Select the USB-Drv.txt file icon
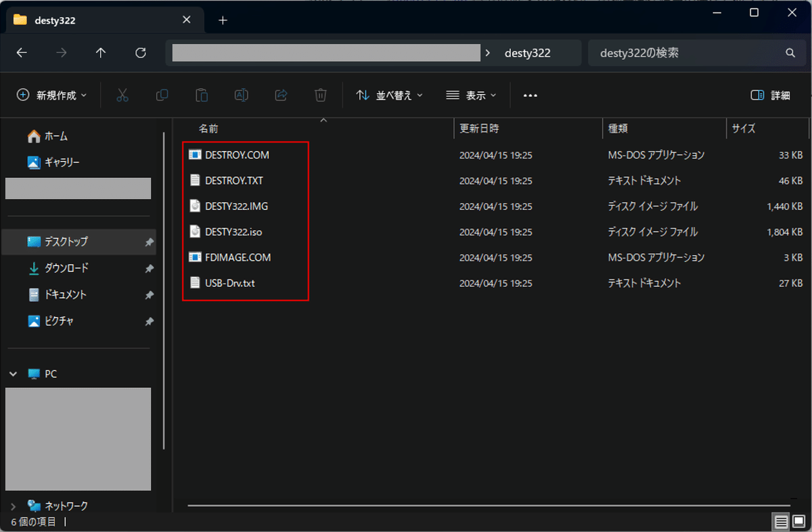This screenshot has height=532, width=812. point(195,283)
